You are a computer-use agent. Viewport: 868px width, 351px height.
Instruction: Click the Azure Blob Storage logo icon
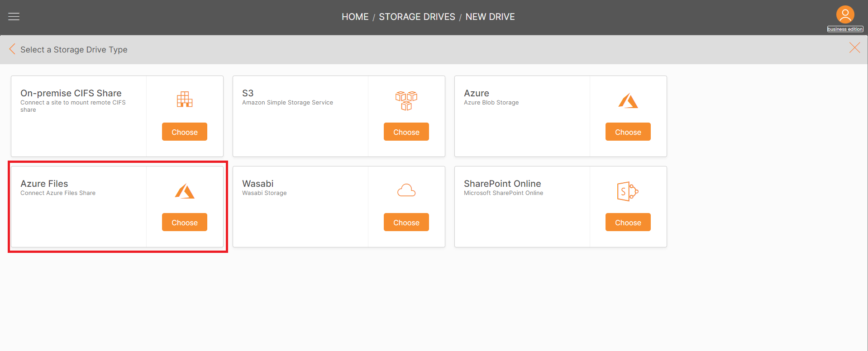click(628, 100)
